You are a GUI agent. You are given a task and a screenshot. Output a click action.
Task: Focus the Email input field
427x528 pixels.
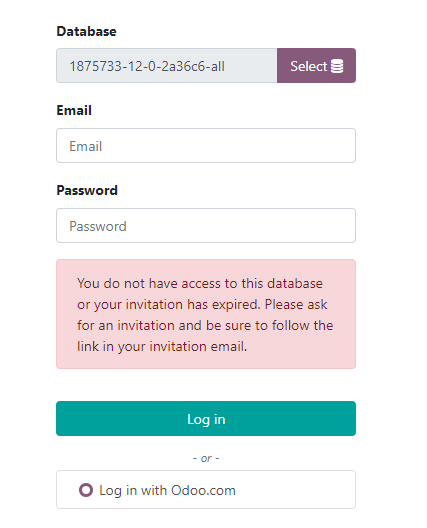point(206,145)
